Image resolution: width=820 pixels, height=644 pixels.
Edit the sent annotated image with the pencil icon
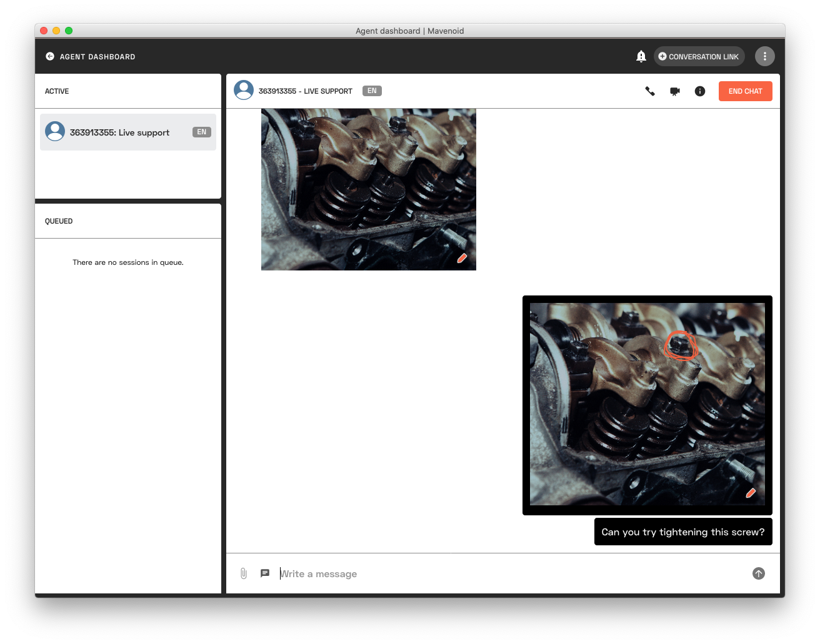751,493
